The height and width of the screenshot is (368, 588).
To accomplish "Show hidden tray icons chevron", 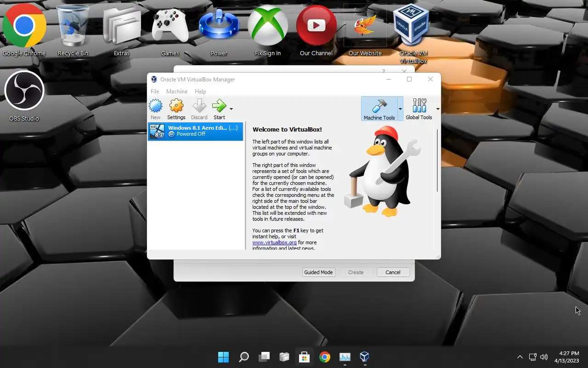I will (x=520, y=357).
